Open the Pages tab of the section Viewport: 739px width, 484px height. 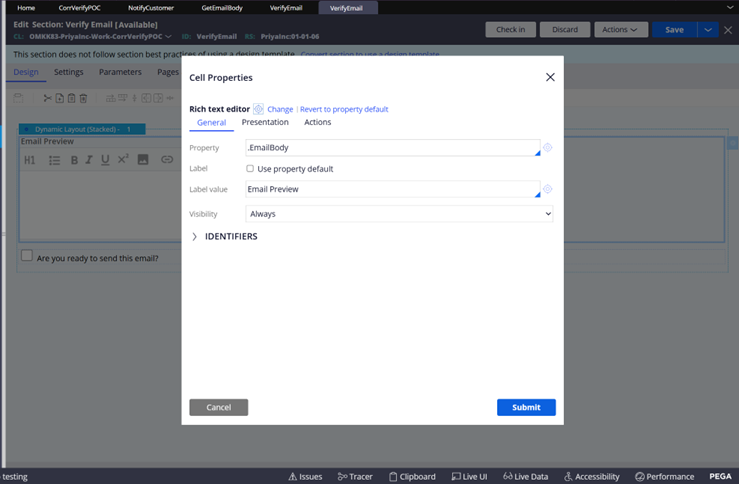(x=168, y=72)
